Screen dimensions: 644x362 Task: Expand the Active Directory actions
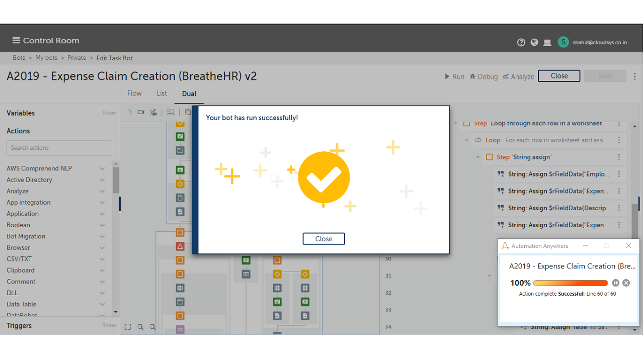pos(102,180)
